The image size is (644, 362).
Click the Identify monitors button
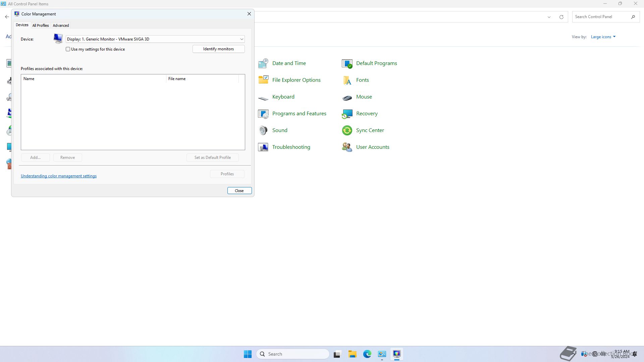pos(218,49)
